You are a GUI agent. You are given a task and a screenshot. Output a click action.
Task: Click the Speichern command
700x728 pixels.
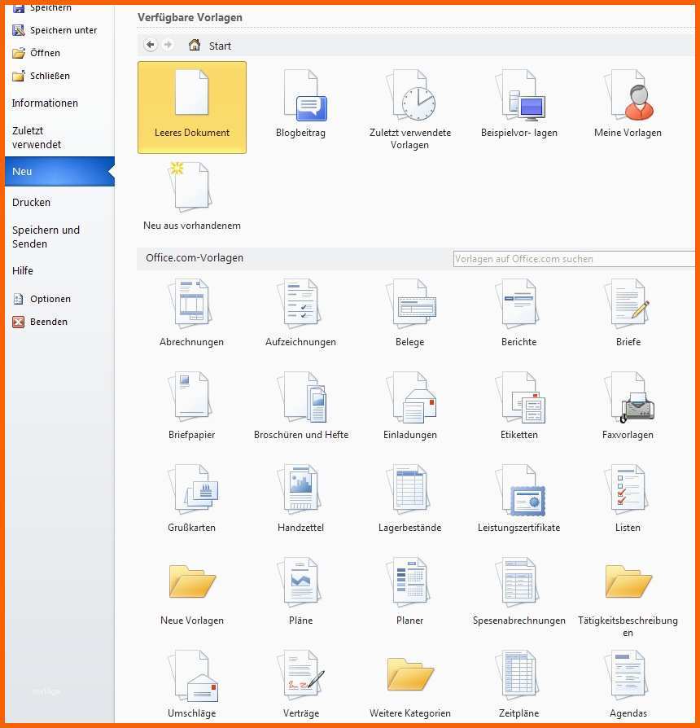42,8
